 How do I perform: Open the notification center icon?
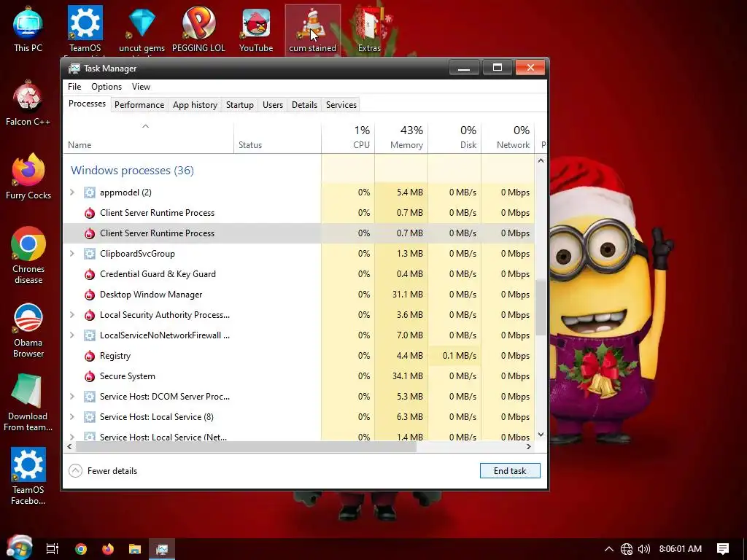coord(723,549)
